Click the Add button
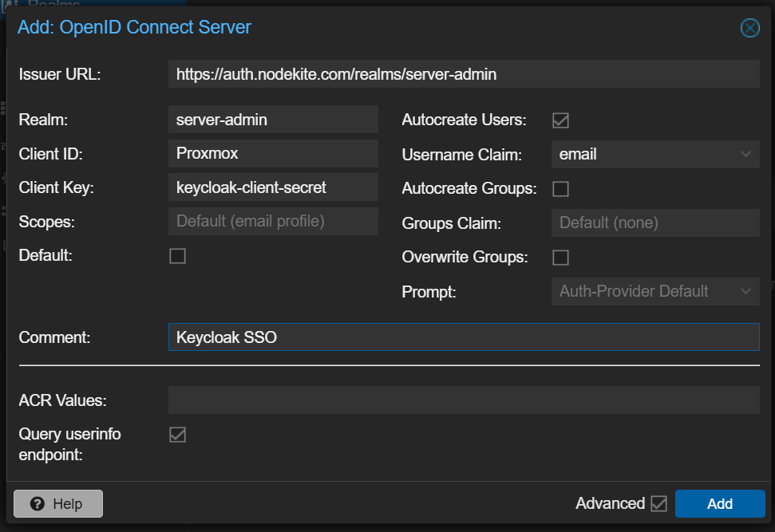The image size is (775, 532). [720, 504]
